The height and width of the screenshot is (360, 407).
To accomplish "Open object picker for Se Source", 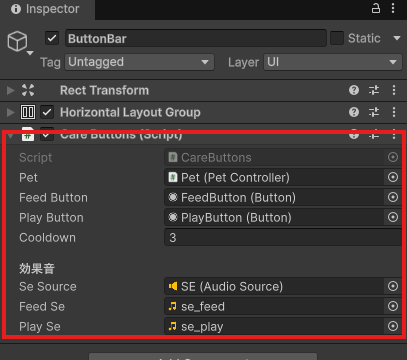I will tap(393, 286).
